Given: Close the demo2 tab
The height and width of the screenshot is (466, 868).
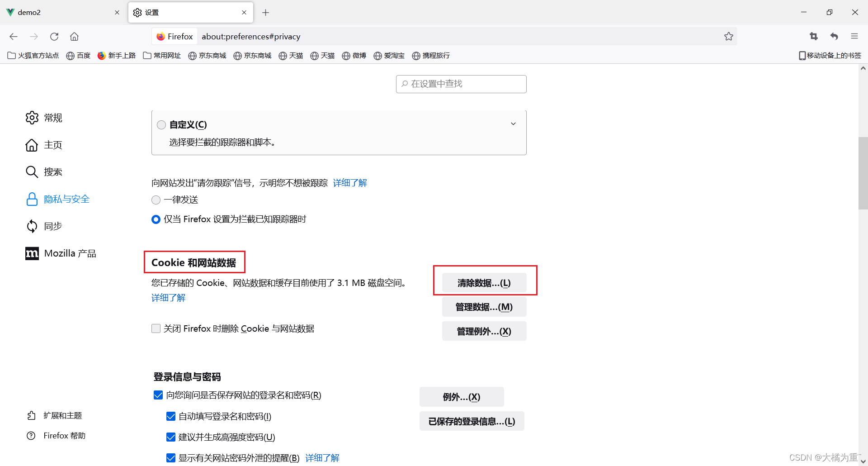Looking at the screenshot, I should 117,13.
